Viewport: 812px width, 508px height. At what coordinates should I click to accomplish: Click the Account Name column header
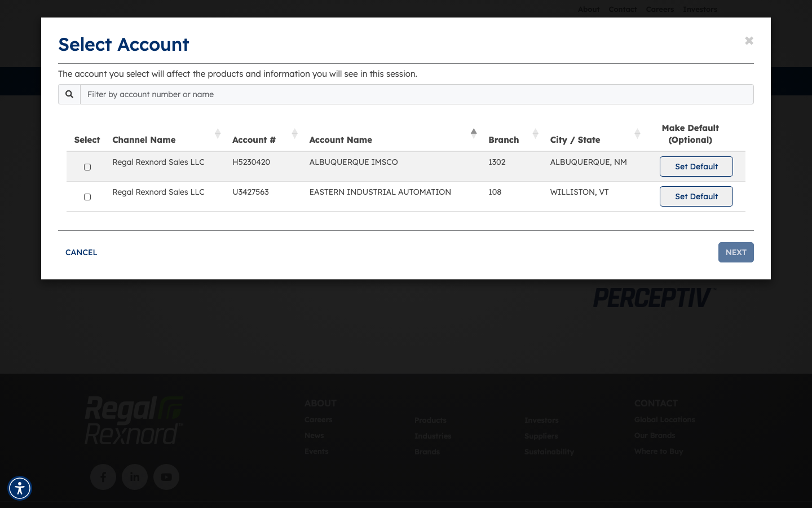pos(341,140)
